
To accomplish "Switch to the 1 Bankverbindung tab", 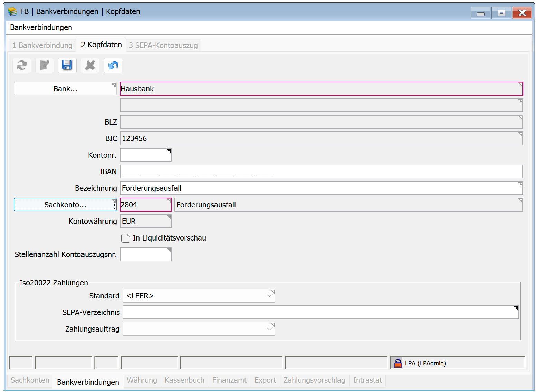I will pos(42,46).
